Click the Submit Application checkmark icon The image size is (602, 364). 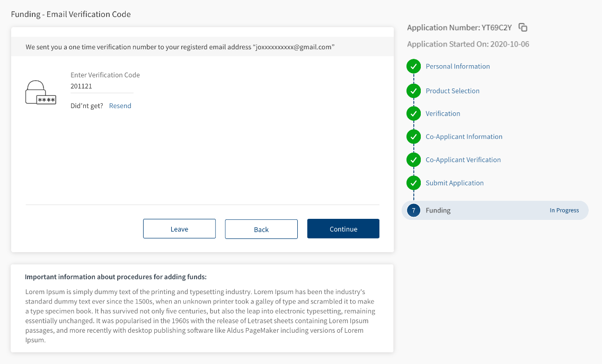tap(413, 183)
